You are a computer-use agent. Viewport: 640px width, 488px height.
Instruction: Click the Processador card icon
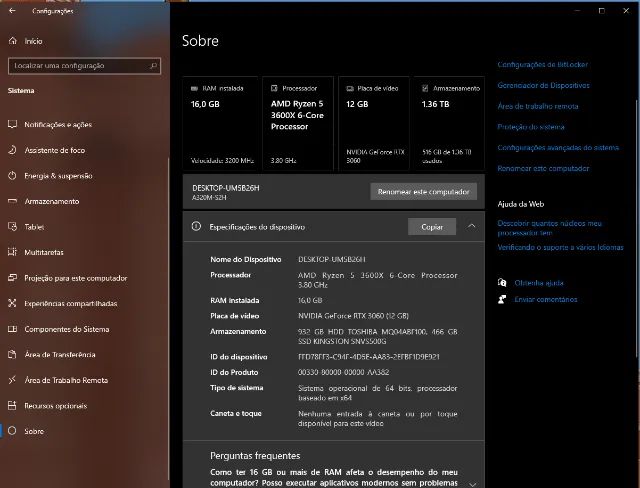tap(274, 88)
